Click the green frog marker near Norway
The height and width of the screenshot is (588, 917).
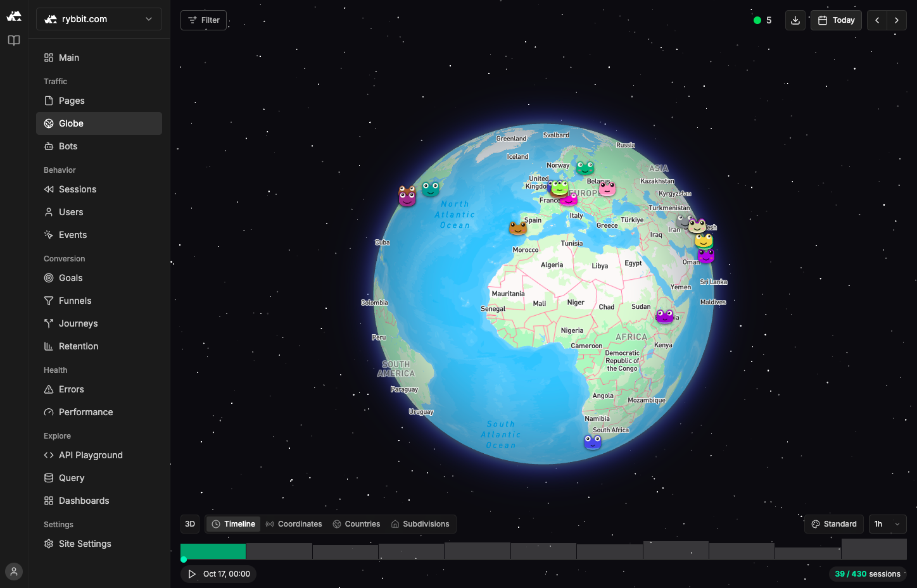coord(585,168)
